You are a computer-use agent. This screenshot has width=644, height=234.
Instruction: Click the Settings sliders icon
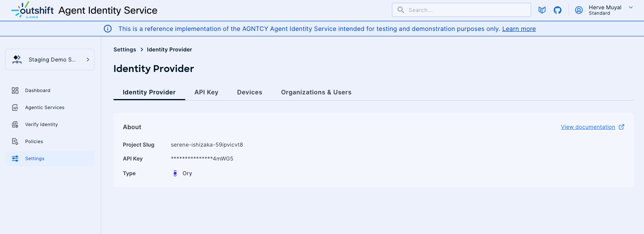(x=15, y=159)
